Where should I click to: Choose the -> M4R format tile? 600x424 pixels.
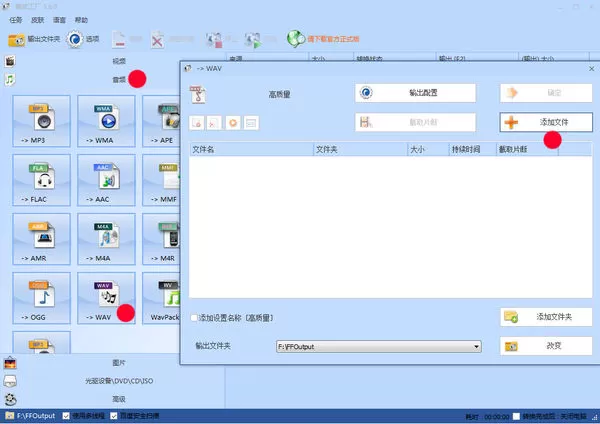[161, 239]
